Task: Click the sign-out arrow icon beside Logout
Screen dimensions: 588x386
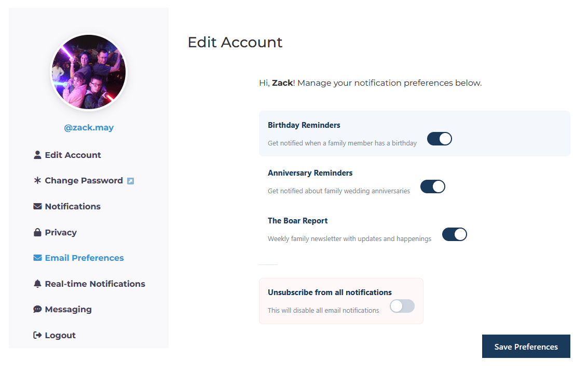Action: click(x=37, y=335)
